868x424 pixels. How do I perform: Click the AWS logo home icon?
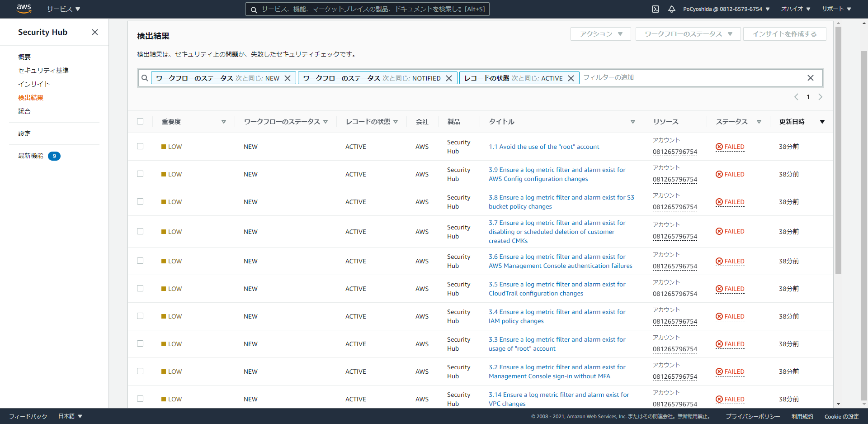pos(24,9)
